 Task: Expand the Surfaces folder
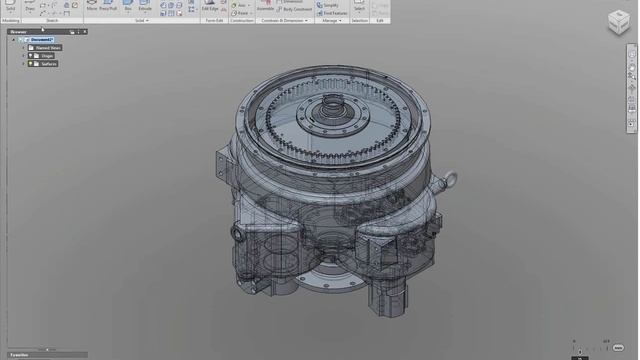pos(23,64)
